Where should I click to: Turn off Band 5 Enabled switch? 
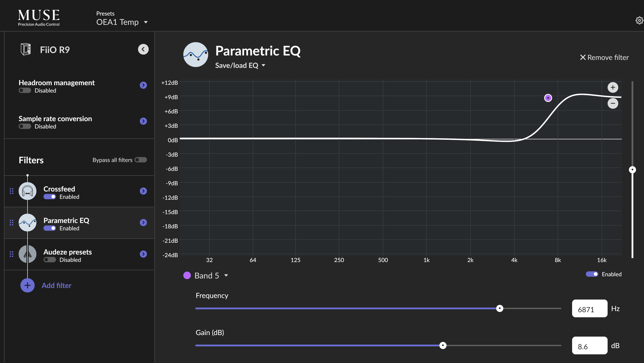(592, 274)
